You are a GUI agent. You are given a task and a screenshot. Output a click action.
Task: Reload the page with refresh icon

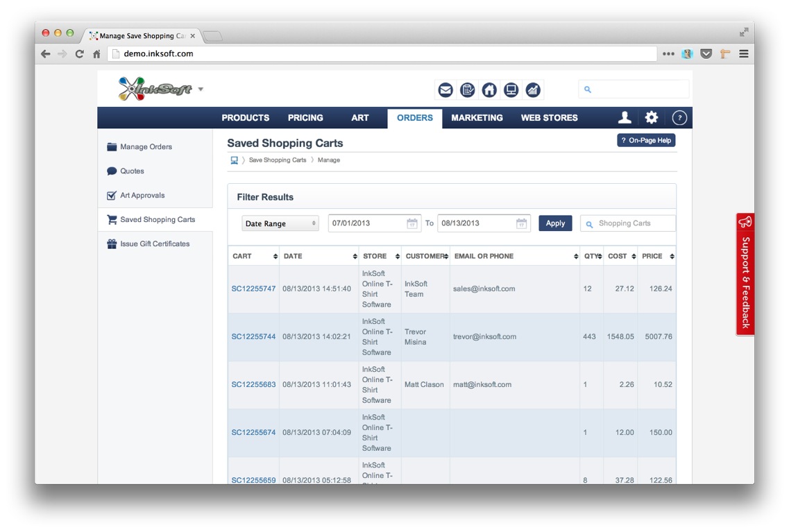point(80,54)
